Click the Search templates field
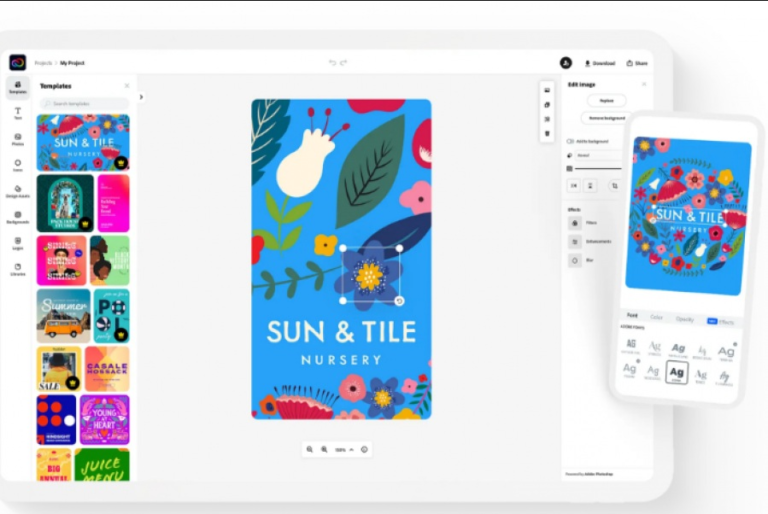The image size is (768, 514). (x=85, y=103)
